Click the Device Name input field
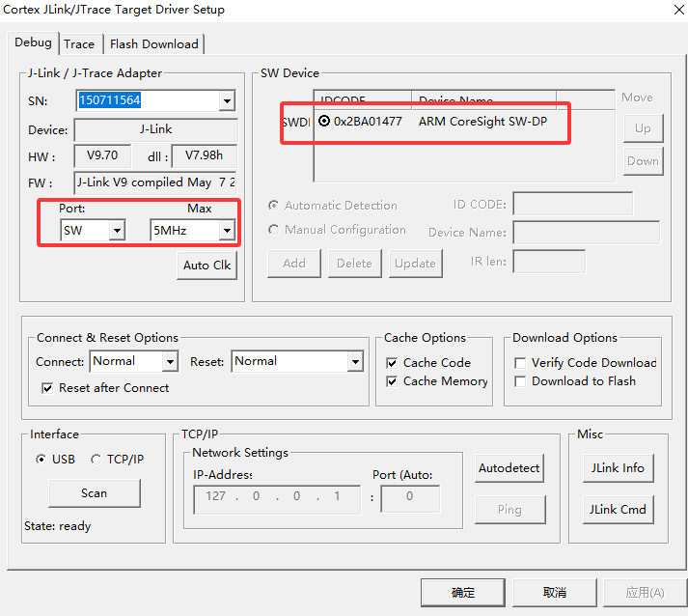This screenshot has height=616, width=688. [x=587, y=233]
